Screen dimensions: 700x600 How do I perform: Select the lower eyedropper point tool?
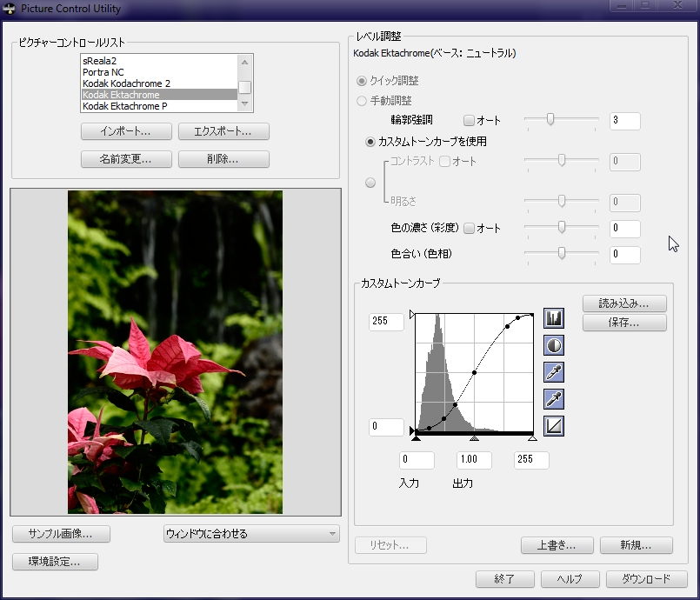(x=554, y=399)
